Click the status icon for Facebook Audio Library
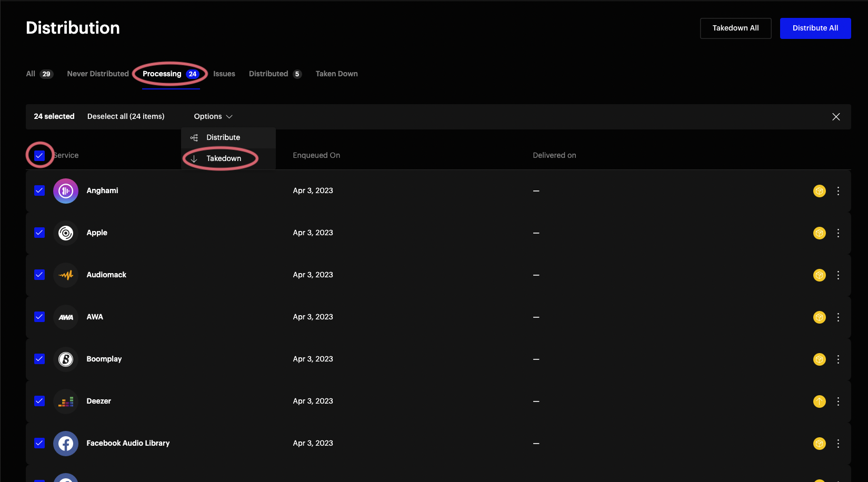The width and height of the screenshot is (868, 482). pyautogui.click(x=820, y=444)
